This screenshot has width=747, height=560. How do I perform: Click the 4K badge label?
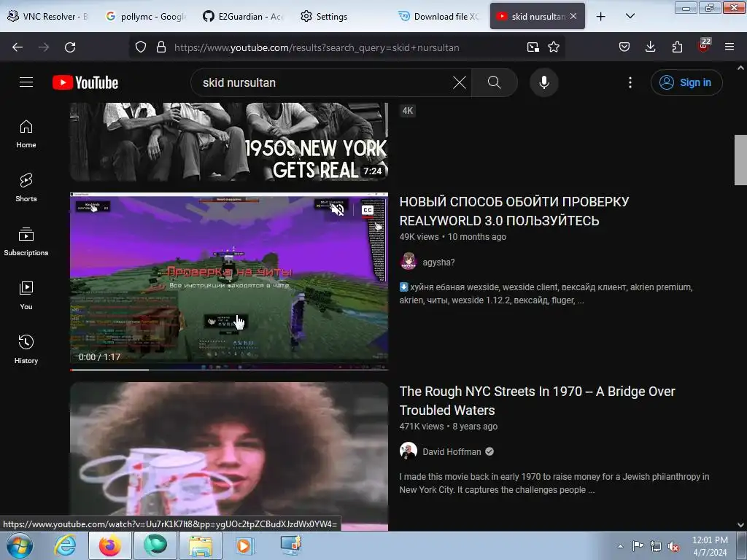coord(408,111)
